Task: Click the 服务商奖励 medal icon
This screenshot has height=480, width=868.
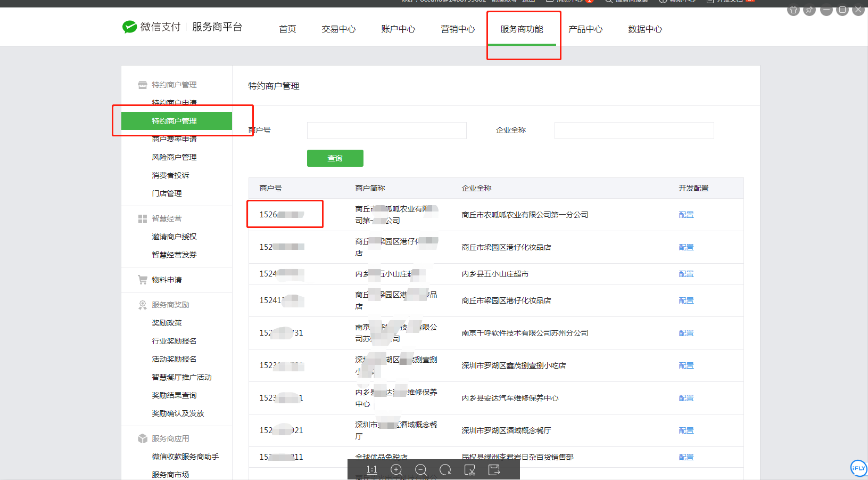Action: pos(142,305)
